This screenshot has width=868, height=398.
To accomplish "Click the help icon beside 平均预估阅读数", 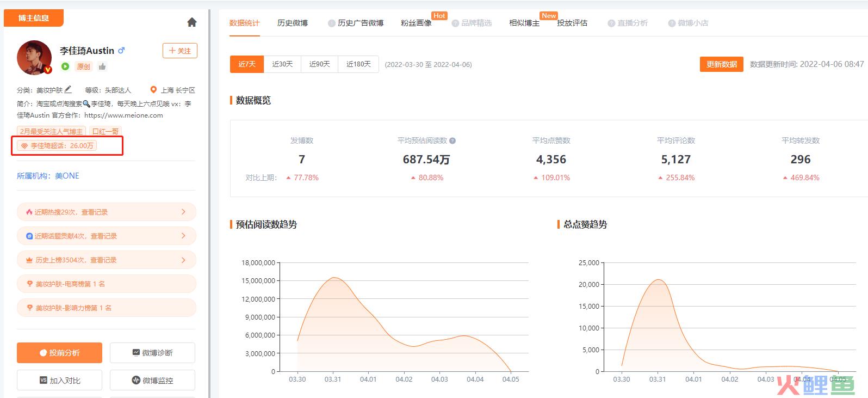I will coord(452,140).
